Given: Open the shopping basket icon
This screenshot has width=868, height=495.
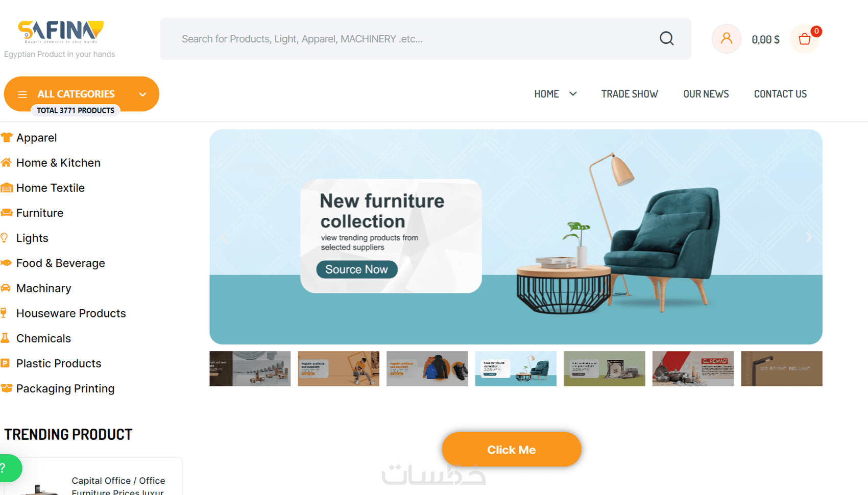Looking at the screenshot, I should 805,39.
